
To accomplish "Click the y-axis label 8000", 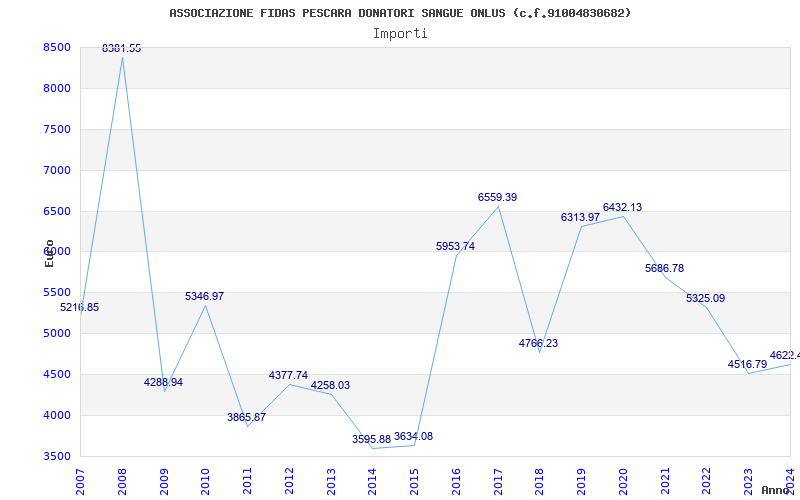I will 57,88.
